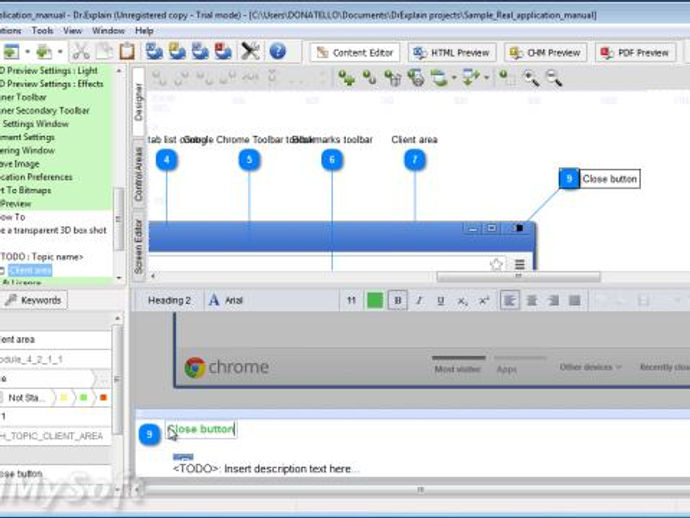Screen dimensions: 690x518
Task: Add annotation with green plus icon
Action: 347,78
